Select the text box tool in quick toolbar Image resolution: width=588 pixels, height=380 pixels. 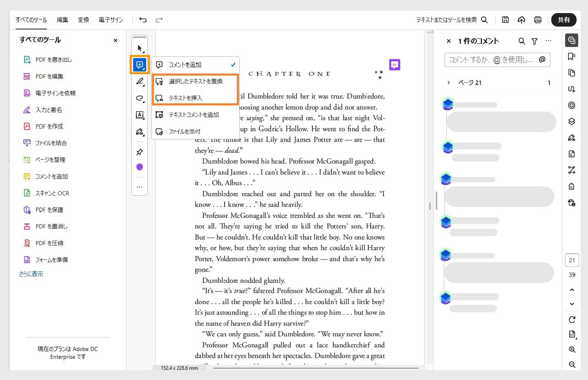(140, 115)
